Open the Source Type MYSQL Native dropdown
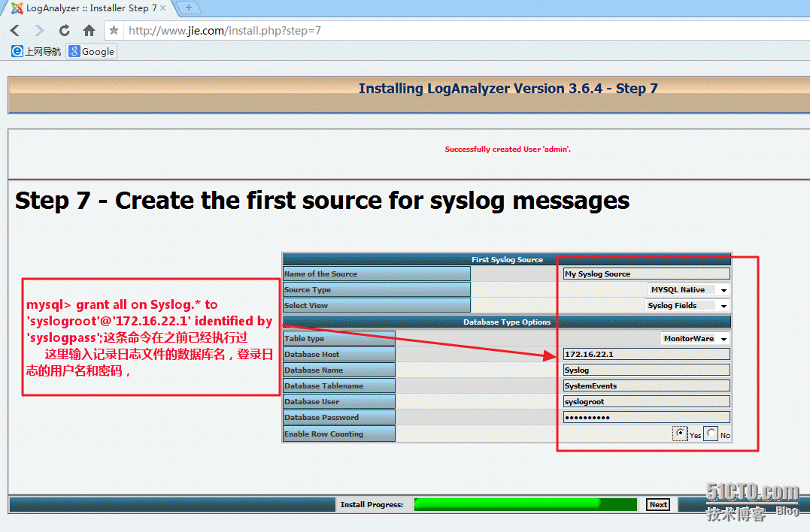The width and height of the screenshot is (810, 532). [x=689, y=290]
